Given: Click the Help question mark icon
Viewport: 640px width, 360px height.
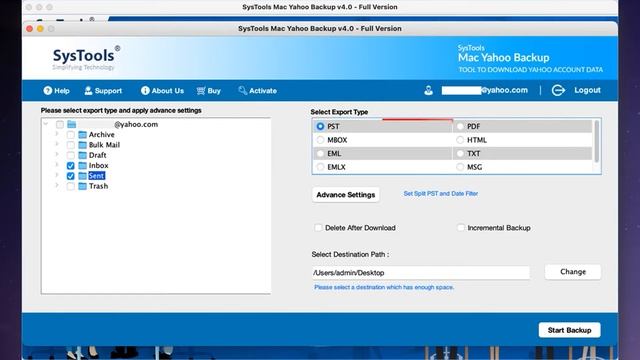Looking at the screenshot, I should [48, 90].
